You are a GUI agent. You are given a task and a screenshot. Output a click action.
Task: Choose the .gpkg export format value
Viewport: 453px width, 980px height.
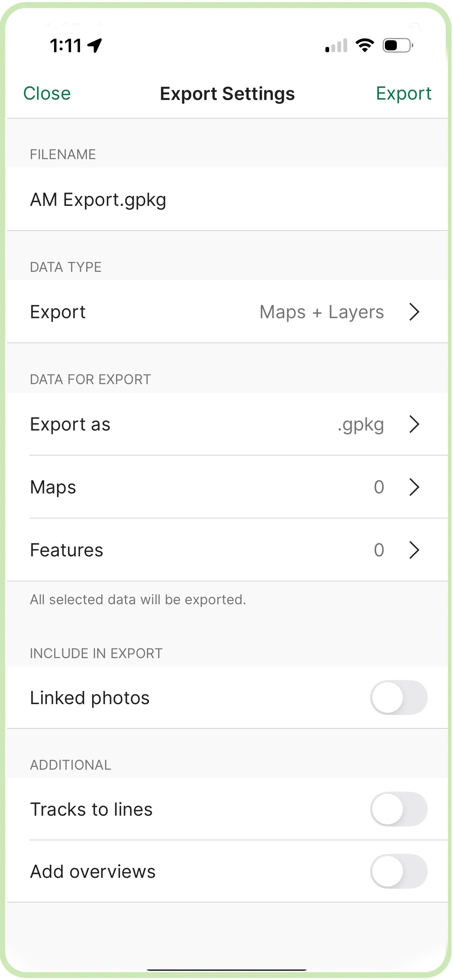point(360,424)
